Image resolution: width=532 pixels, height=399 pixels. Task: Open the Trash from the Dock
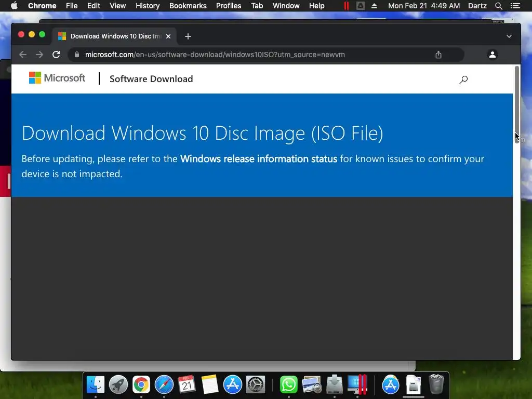tap(436, 384)
